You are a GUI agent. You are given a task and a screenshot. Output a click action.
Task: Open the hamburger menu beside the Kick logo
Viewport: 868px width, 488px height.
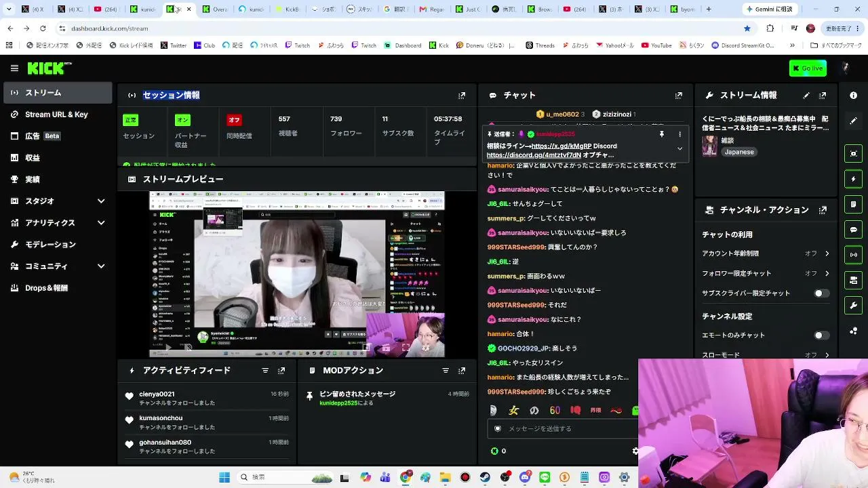[x=14, y=68]
